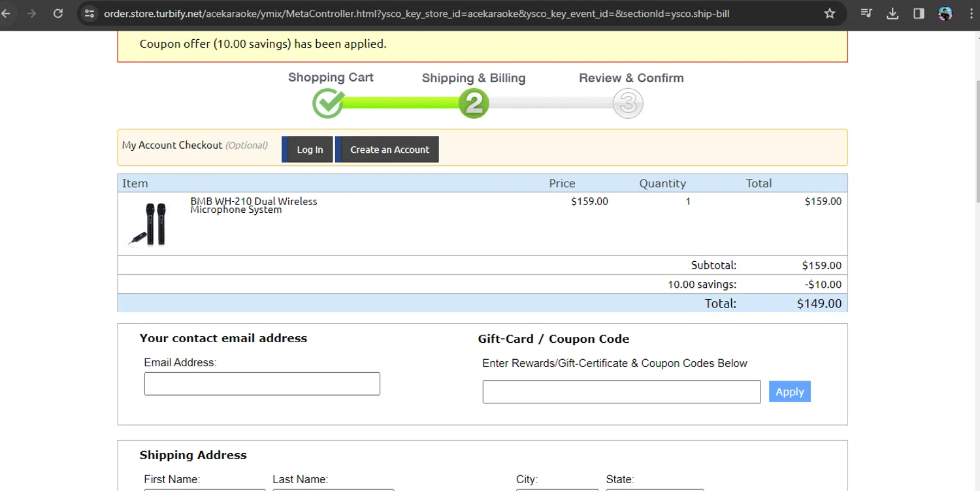980x491 pixels.
Task: Click the browser forward arrow
Action: click(x=31, y=13)
